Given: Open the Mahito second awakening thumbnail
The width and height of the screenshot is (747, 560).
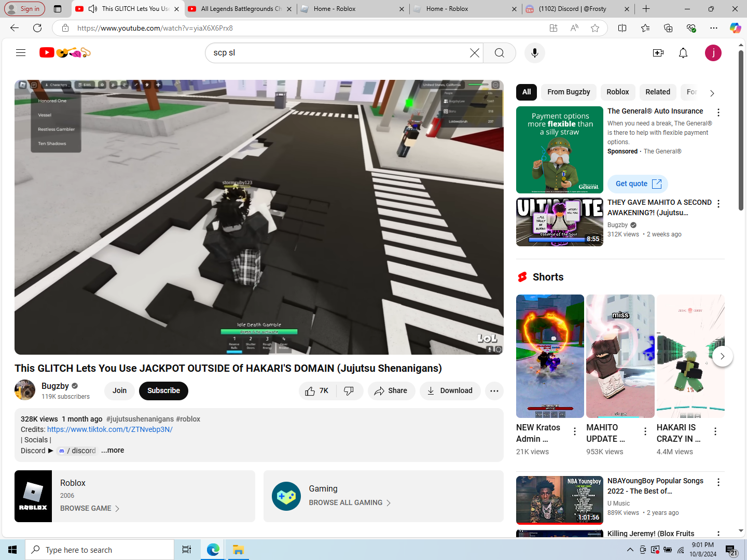Looking at the screenshot, I should pos(560,222).
